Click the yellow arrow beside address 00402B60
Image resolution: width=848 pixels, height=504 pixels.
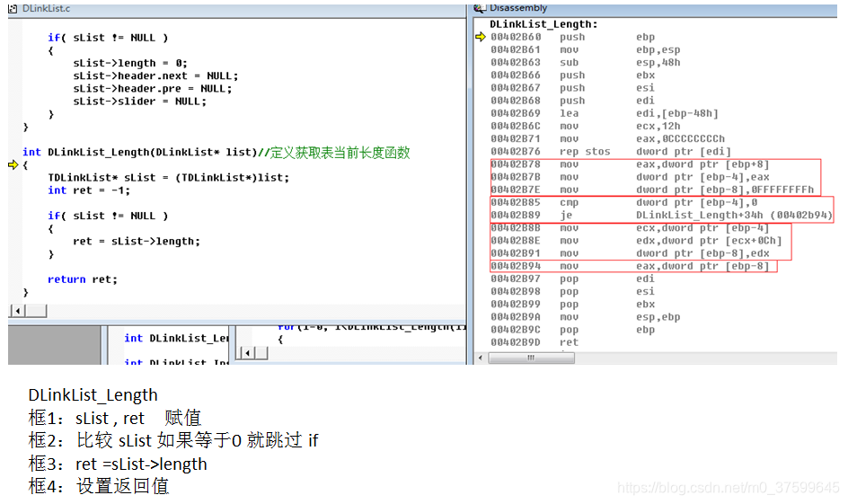click(481, 37)
